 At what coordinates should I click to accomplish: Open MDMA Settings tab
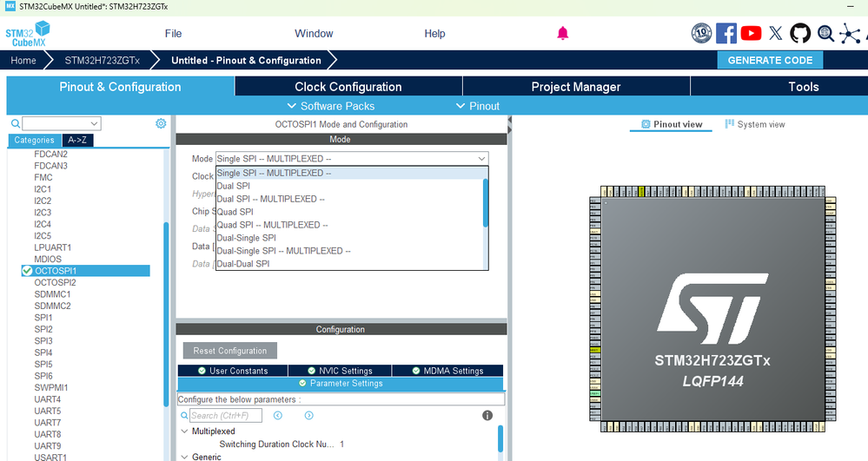point(447,370)
